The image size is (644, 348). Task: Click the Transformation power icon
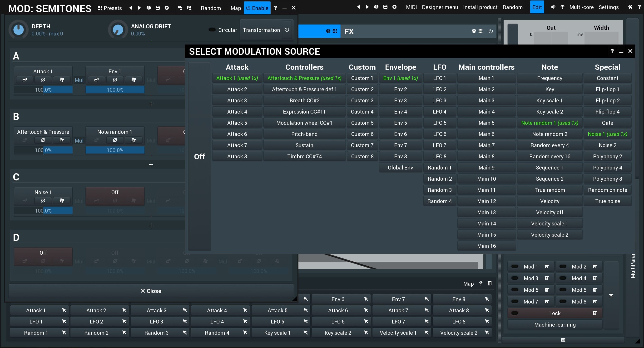coord(287,30)
